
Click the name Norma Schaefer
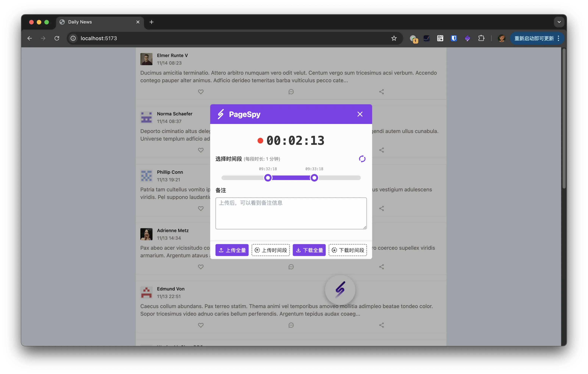(x=175, y=114)
